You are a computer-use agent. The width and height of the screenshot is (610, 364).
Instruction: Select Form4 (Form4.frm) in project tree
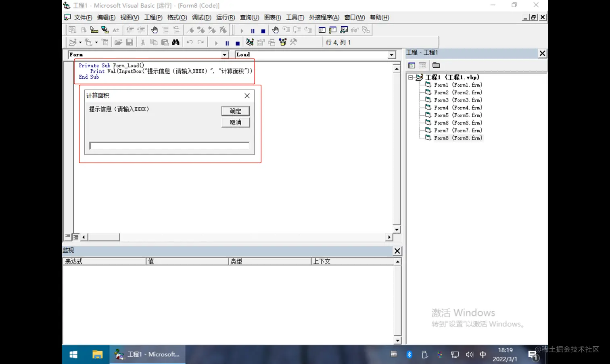(x=458, y=108)
